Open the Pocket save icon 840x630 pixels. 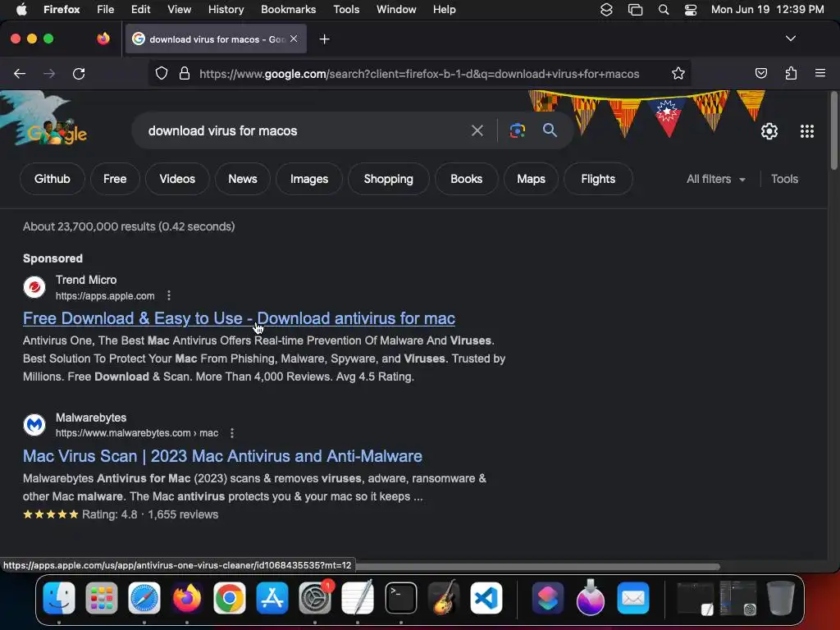coord(760,73)
